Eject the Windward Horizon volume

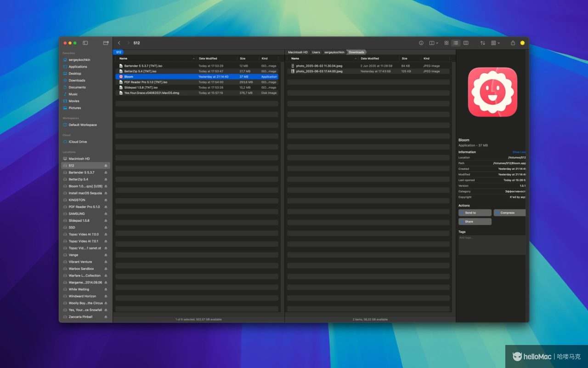[x=106, y=296]
